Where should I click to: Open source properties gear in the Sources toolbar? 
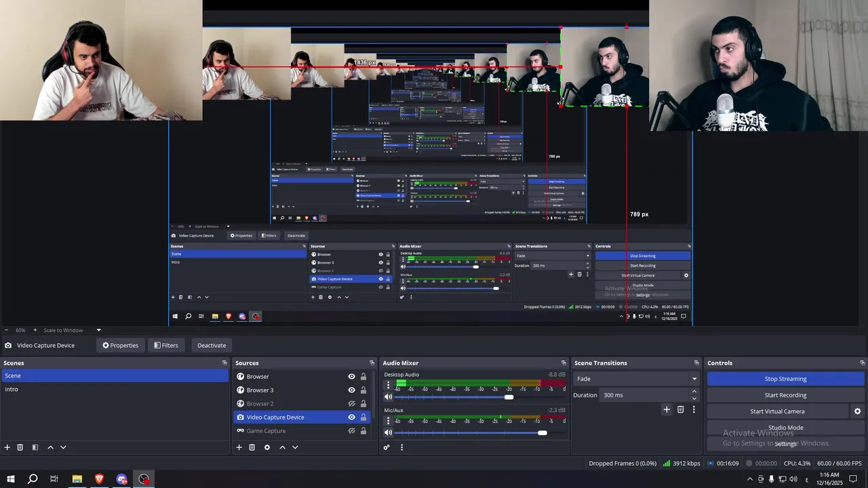[x=267, y=447]
